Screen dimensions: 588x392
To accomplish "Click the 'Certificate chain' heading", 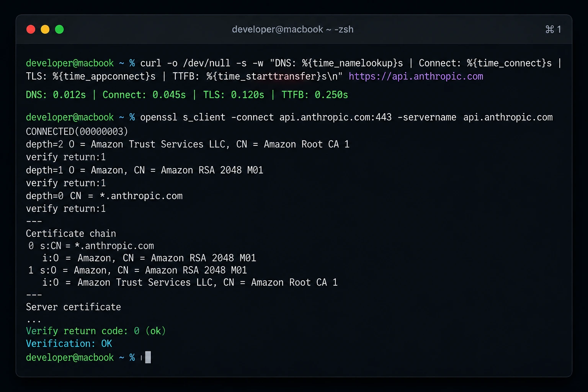I will point(71,233).
